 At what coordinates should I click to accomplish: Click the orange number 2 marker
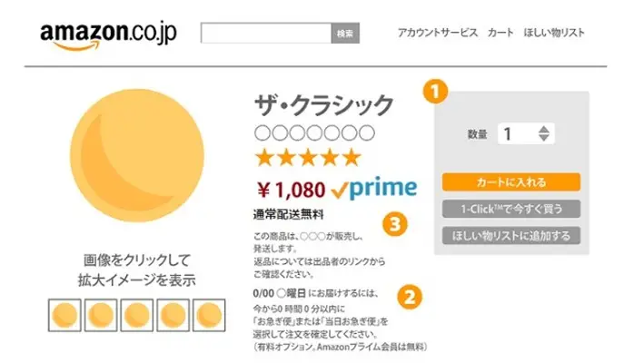tap(410, 297)
